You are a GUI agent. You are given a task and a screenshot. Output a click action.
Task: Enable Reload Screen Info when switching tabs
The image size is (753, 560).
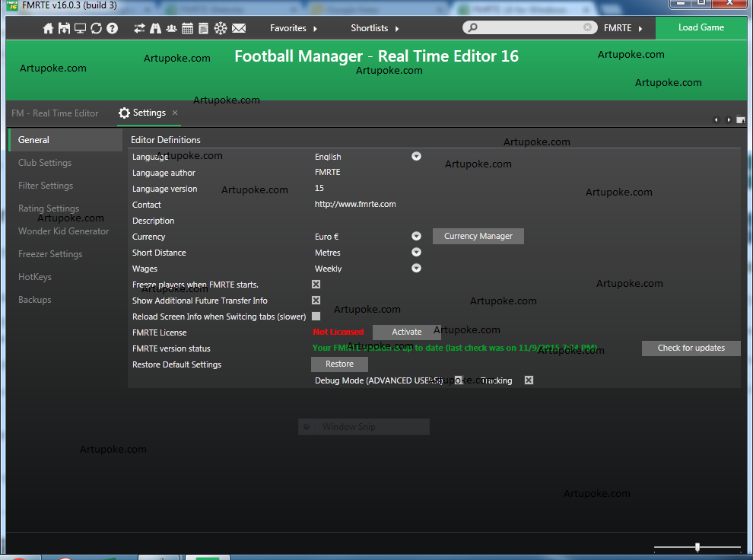pos(316,317)
